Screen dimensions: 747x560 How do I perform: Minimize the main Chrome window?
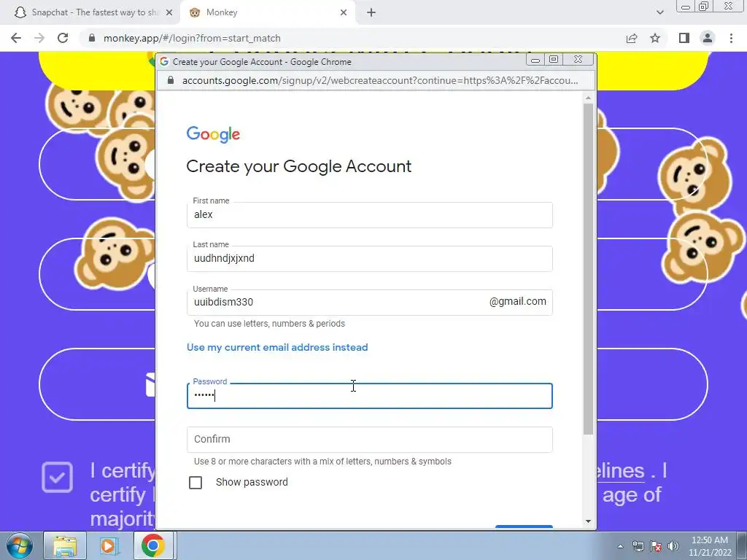[x=686, y=7]
